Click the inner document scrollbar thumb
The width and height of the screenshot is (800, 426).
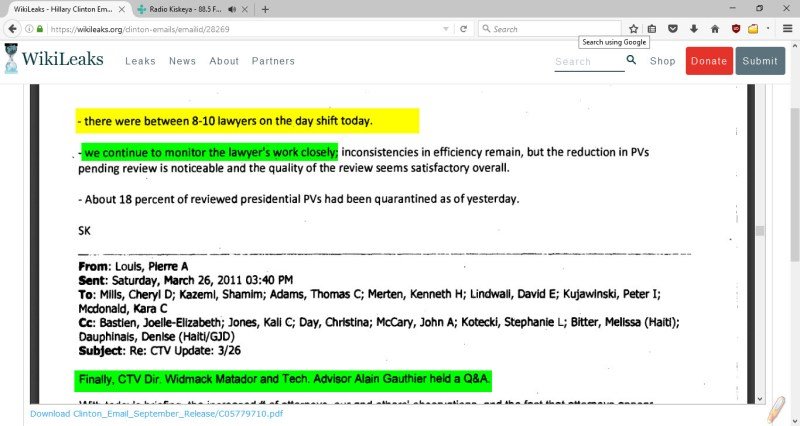pos(760,231)
